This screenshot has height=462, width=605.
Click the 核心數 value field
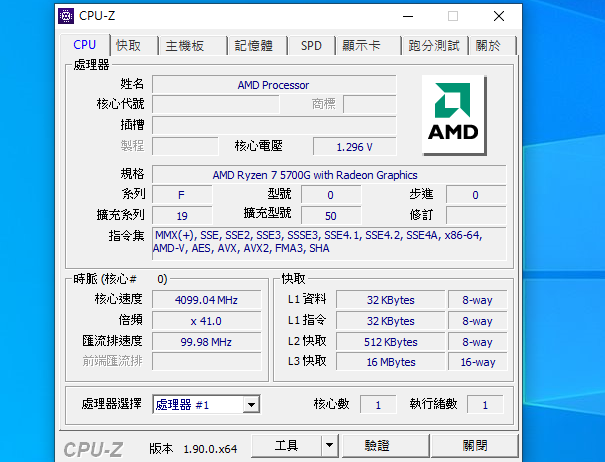tap(378, 404)
